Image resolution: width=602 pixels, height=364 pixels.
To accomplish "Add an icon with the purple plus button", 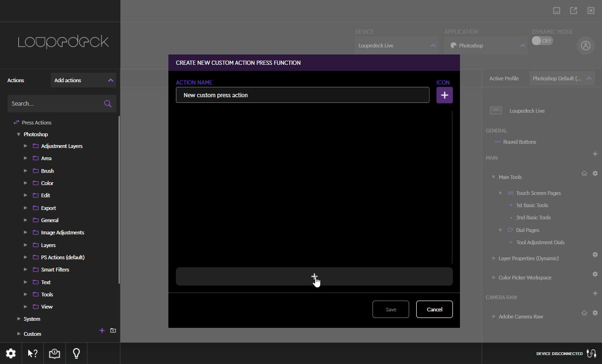I will (x=444, y=95).
